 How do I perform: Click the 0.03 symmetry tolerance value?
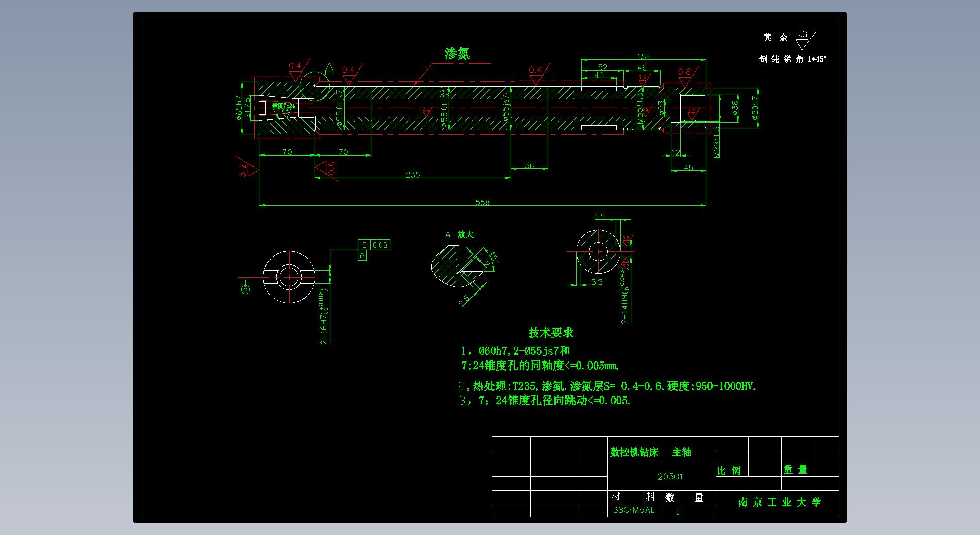pyautogui.click(x=380, y=245)
